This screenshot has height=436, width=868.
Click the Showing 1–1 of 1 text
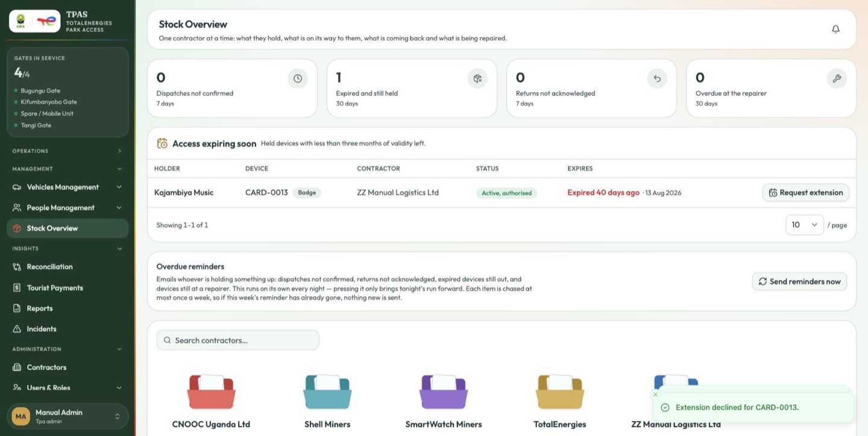coord(182,225)
